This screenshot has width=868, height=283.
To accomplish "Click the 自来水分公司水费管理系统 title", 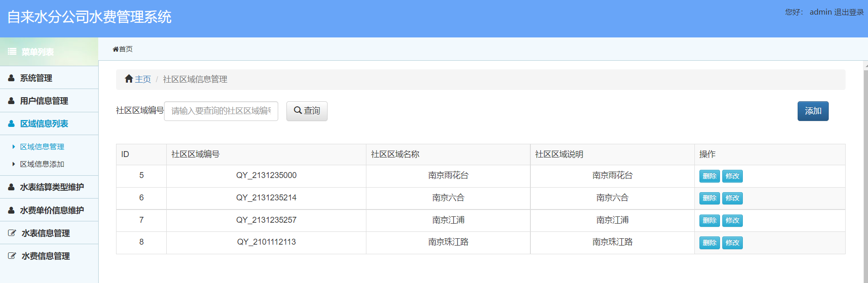I will 89,17.
